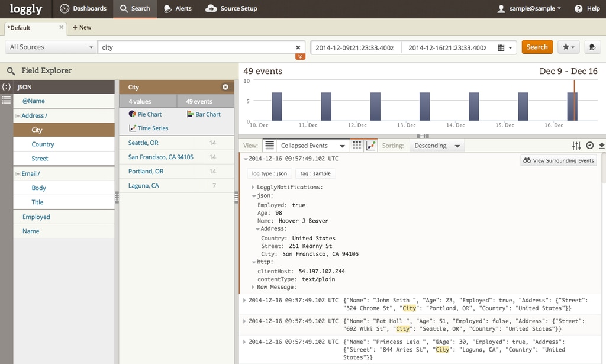Select the list view icon below JSON
Screen dimensions: 606x364
point(5,99)
